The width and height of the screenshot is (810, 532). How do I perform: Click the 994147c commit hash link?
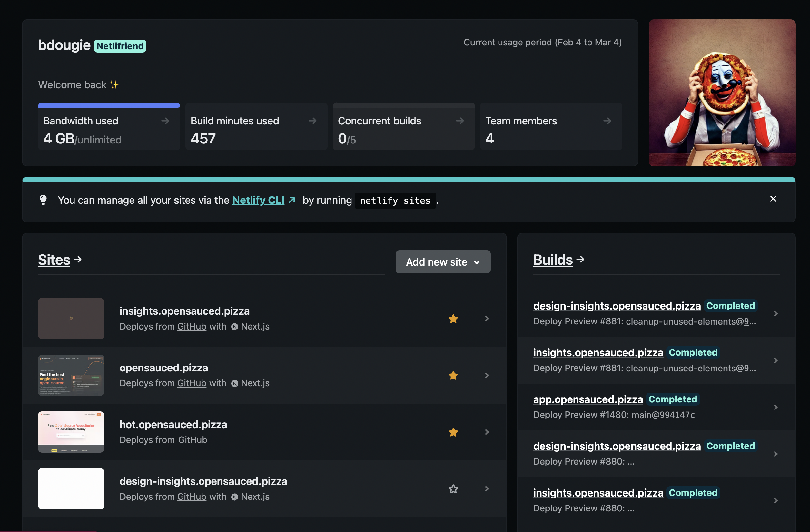tap(677, 415)
